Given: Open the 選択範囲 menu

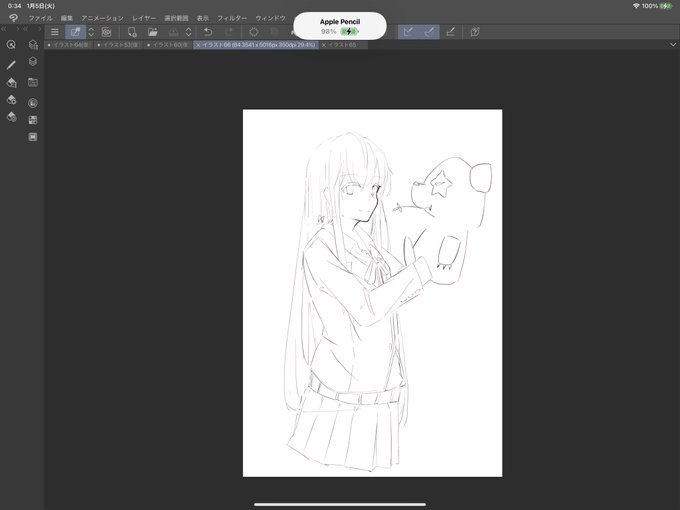Looking at the screenshot, I should 176,18.
